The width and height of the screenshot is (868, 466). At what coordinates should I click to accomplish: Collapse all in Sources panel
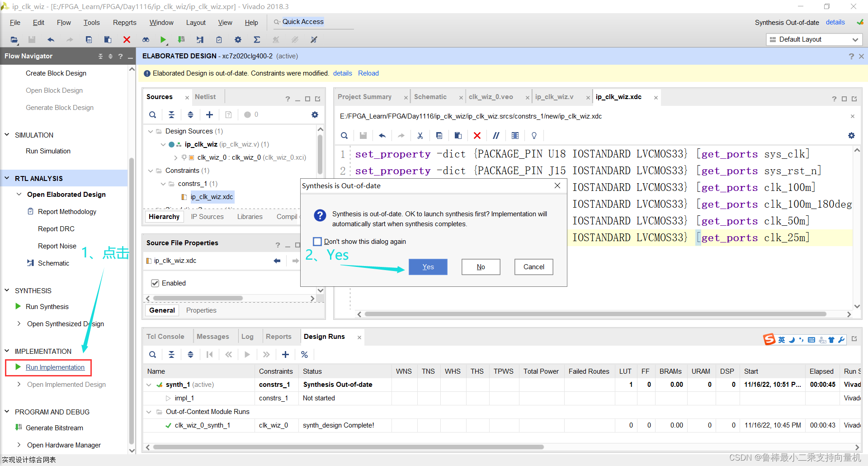(171, 115)
